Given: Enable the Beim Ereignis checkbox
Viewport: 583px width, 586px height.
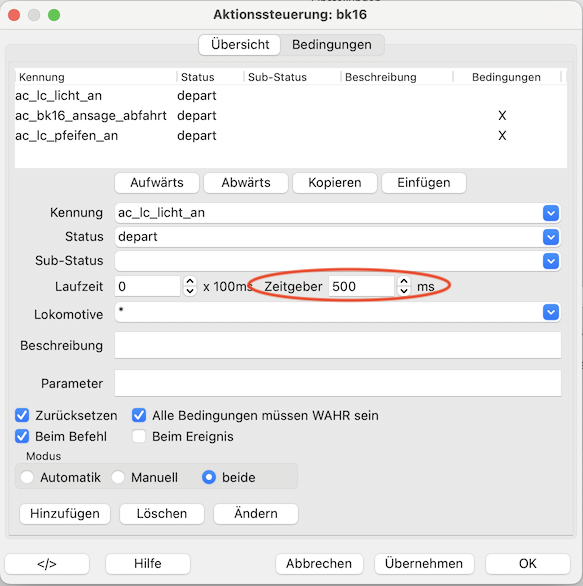Looking at the screenshot, I should 139,436.
